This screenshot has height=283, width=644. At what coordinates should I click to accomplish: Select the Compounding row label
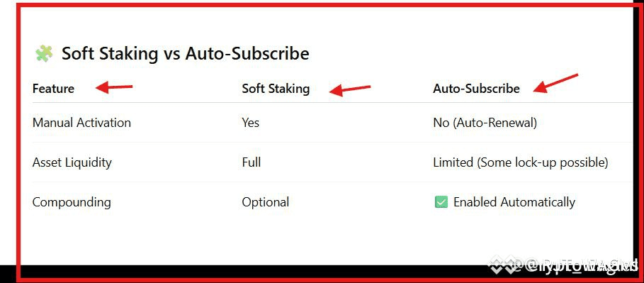pos(72,202)
